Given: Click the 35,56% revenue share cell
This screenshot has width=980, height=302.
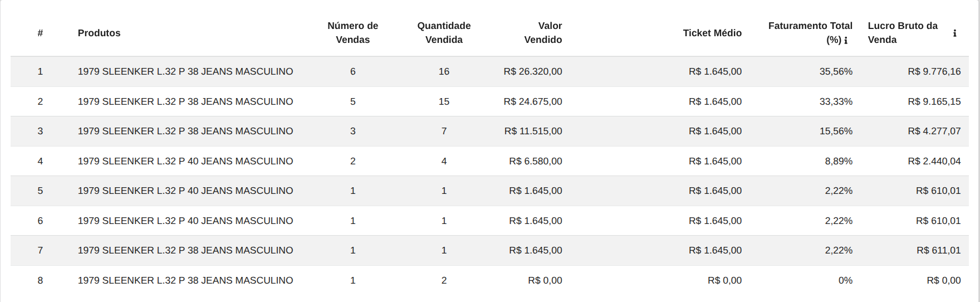Looking at the screenshot, I should point(836,71).
